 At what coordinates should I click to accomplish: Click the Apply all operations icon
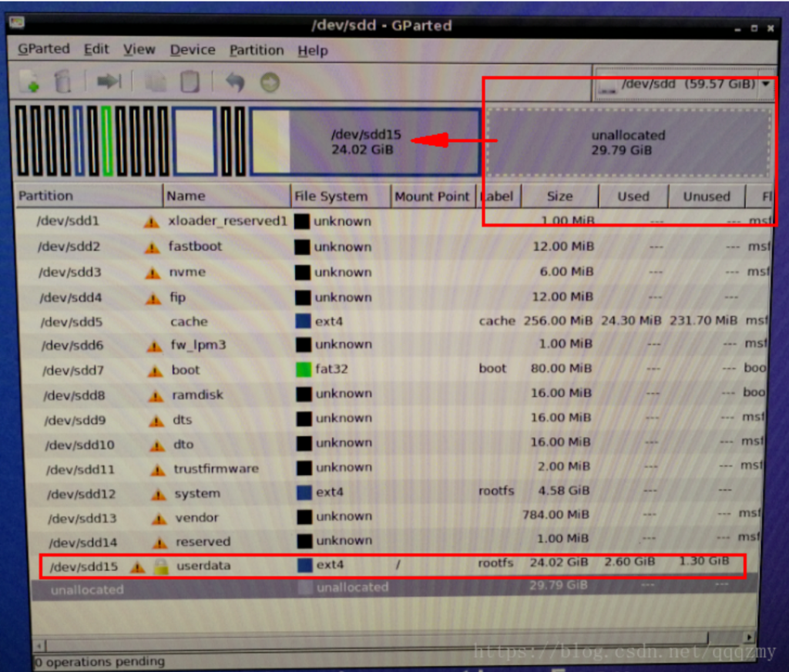pos(270,82)
